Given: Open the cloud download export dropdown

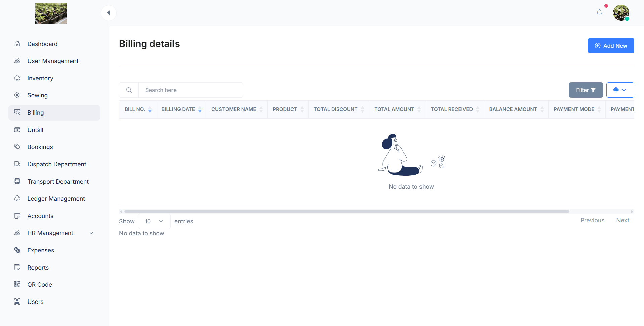Looking at the screenshot, I should tap(620, 90).
